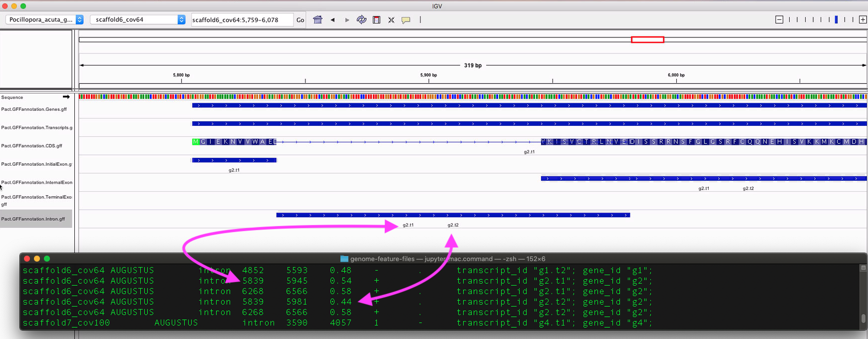
Task: Click the value 5981 in terminal
Action: click(297, 302)
